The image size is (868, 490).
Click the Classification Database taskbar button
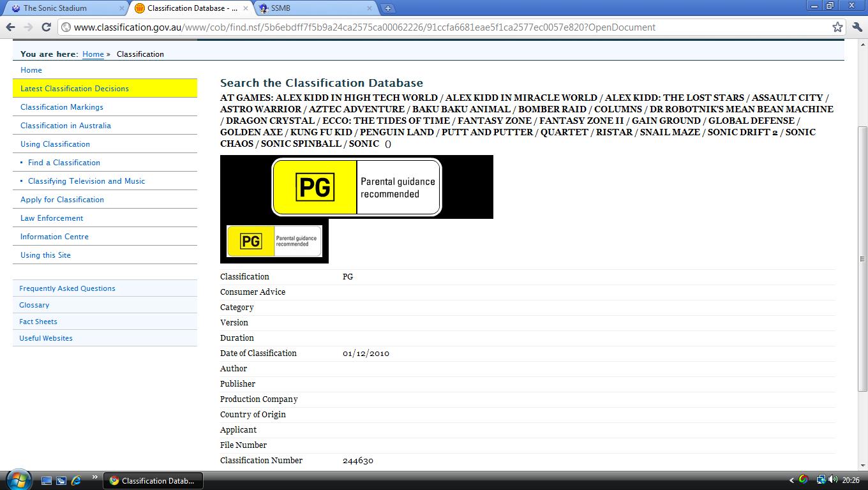pyautogui.click(x=153, y=480)
